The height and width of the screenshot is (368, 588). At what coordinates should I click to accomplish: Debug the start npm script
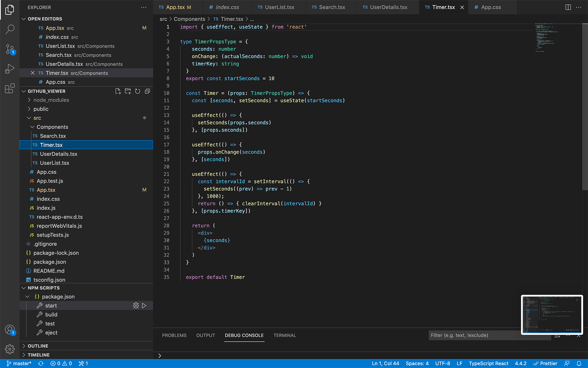point(136,306)
